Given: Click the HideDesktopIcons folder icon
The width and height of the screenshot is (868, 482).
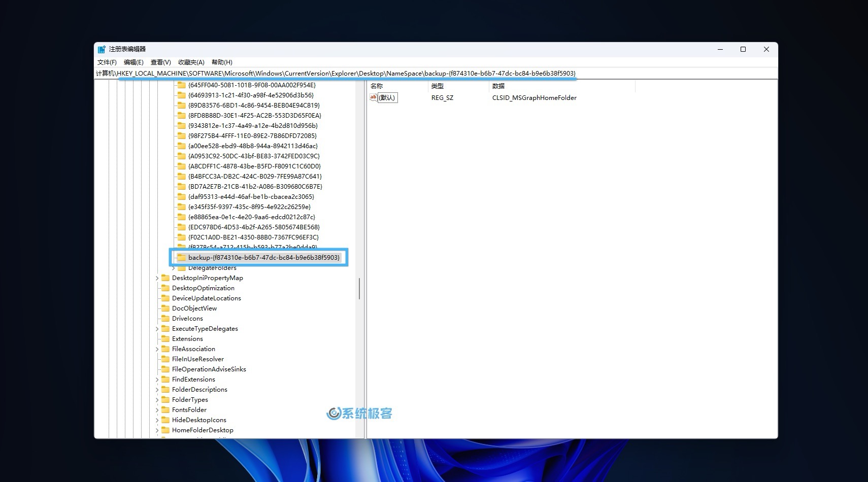Looking at the screenshot, I should tap(165, 420).
